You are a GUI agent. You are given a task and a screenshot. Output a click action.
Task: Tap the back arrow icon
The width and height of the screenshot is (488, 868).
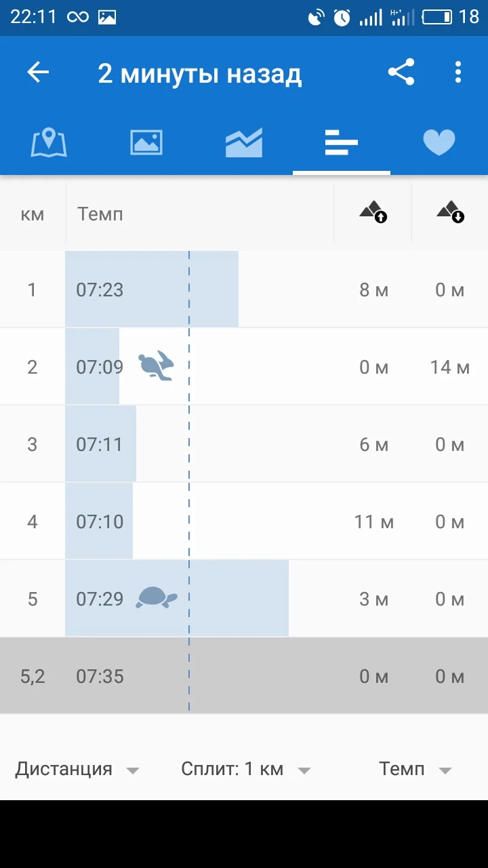point(38,73)
